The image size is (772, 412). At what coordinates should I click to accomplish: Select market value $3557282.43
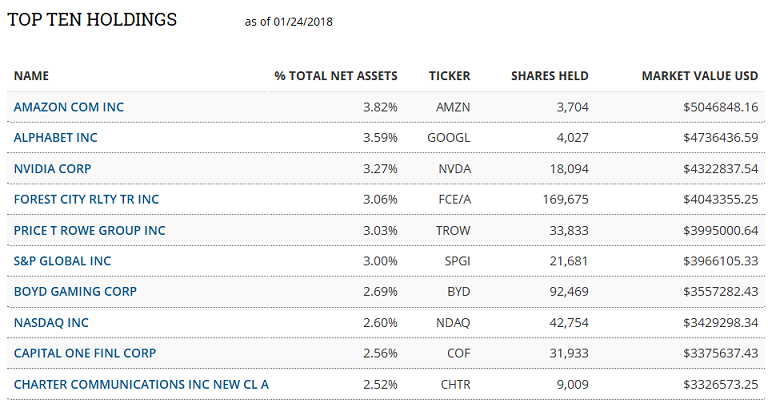tap(720, 291)
